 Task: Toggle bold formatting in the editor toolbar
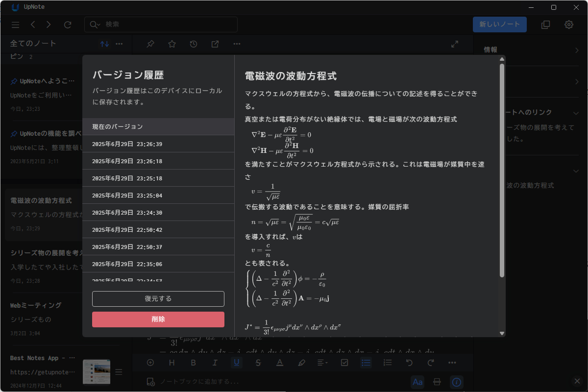(x=194, y=362)
